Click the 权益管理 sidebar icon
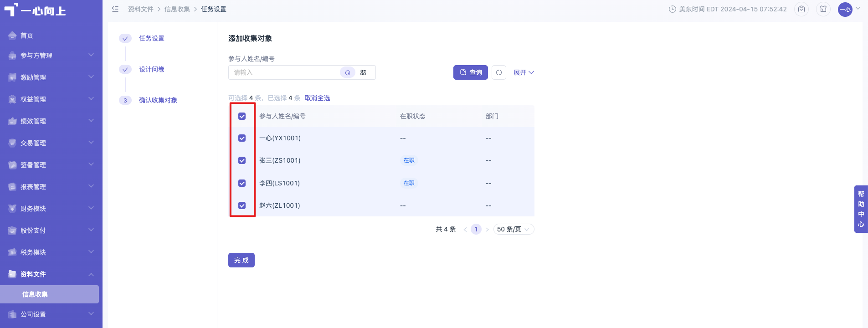868x328 pixels. click(x=12, y=99)
